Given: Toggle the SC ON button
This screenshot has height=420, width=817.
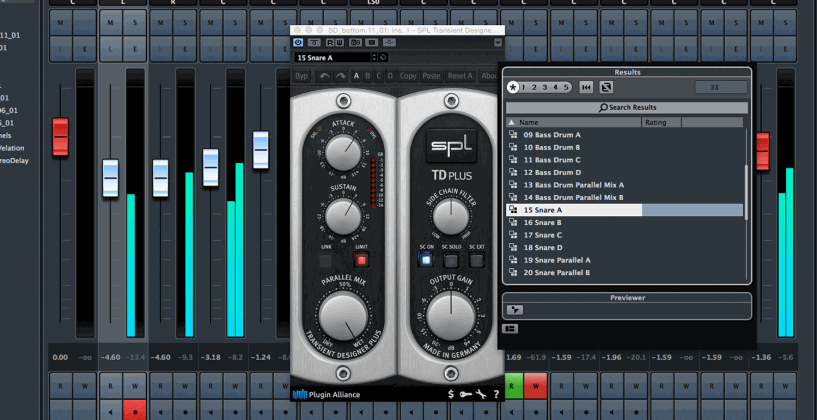Looking at the screenshot, I should click(x=426, y=259).
